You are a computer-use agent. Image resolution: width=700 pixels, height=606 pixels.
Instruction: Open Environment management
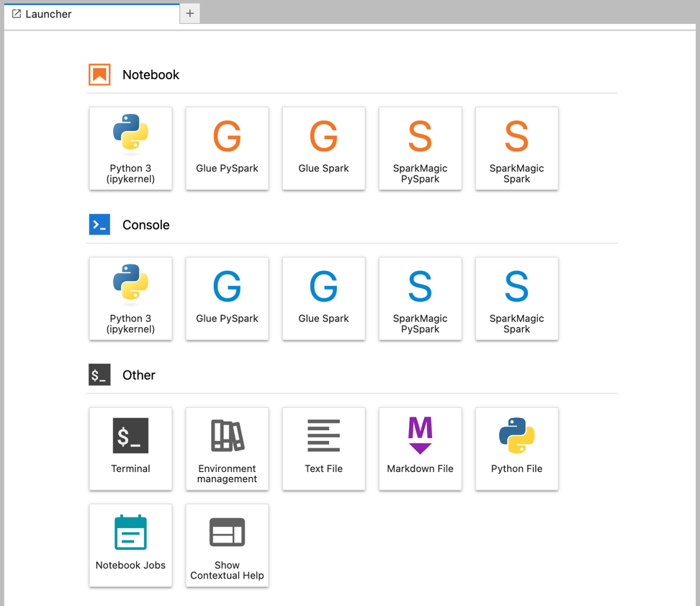point(227,449)
